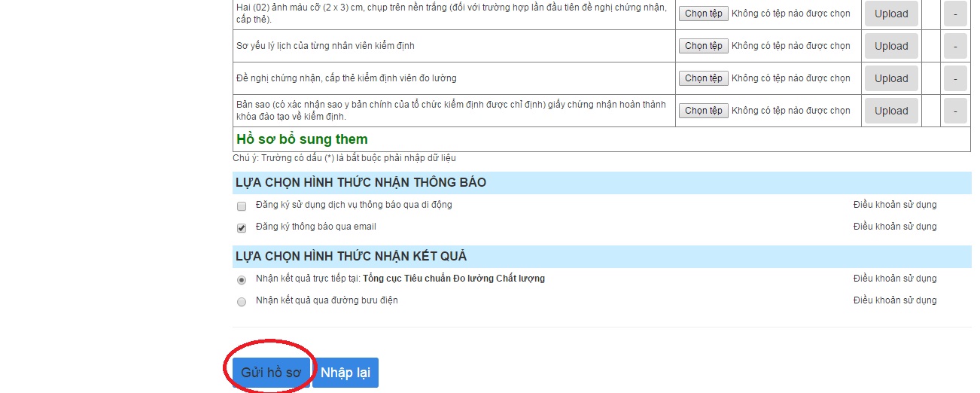
Task: Select receive result by post option
Action: click(x=242, y=301)
